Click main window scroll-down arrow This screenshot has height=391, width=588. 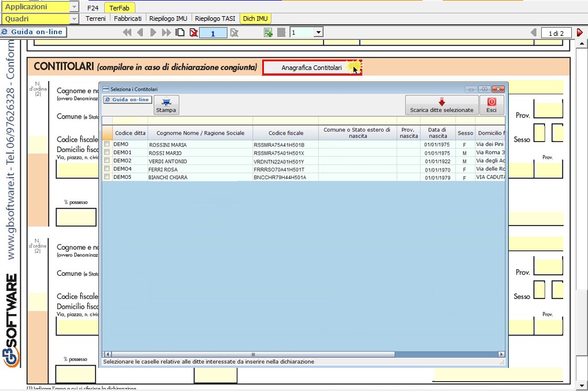point(582,385)
